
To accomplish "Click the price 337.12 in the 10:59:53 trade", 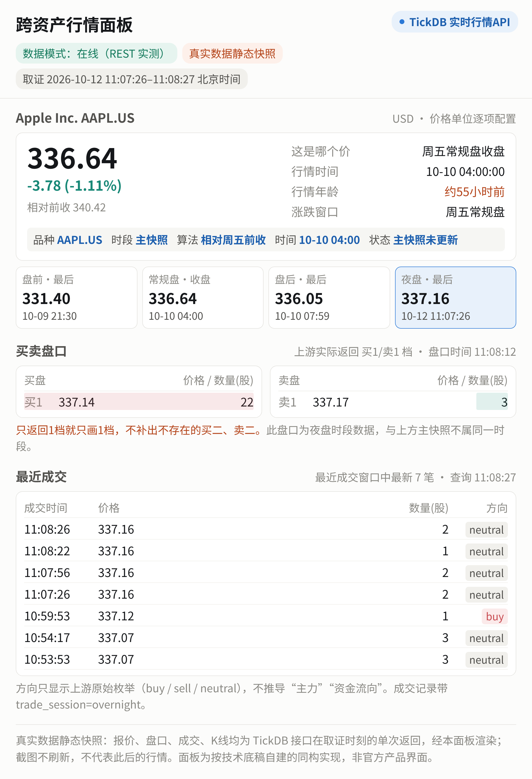I will click(116, 616).
